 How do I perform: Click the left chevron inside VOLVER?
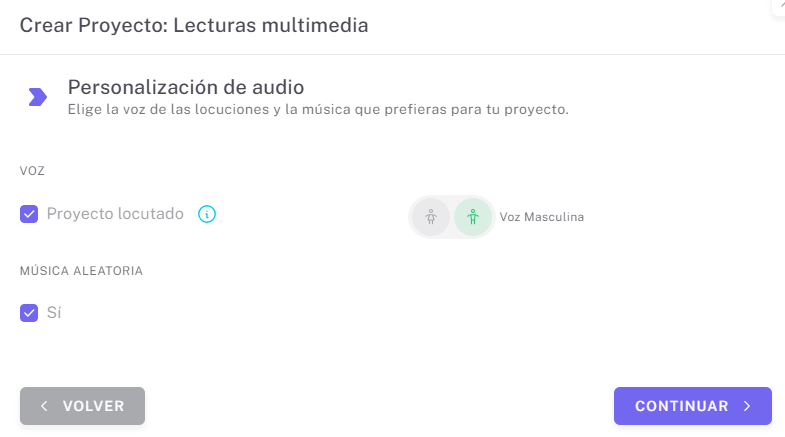click(44, 406)
